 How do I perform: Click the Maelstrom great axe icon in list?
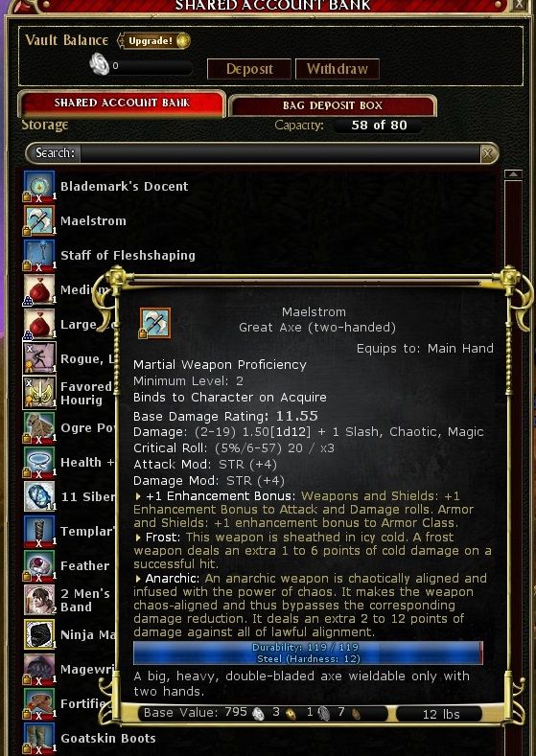[x=39, y=220]
